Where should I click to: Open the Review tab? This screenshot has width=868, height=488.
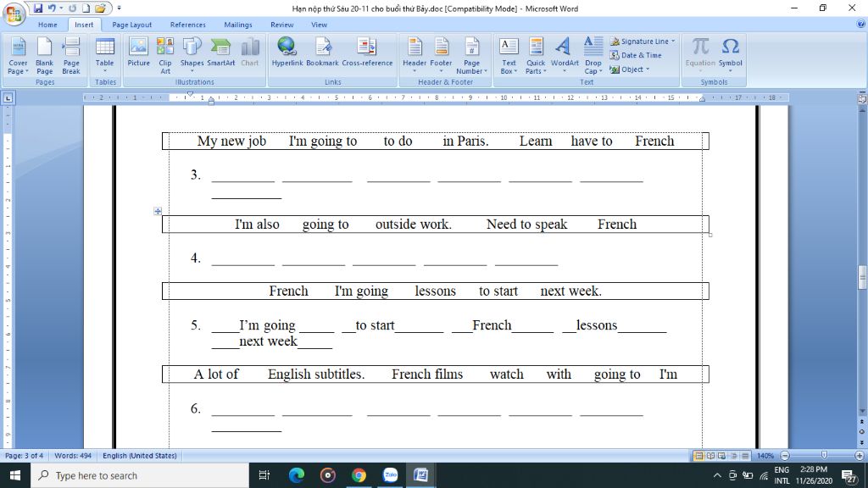[x=281, y=25]
